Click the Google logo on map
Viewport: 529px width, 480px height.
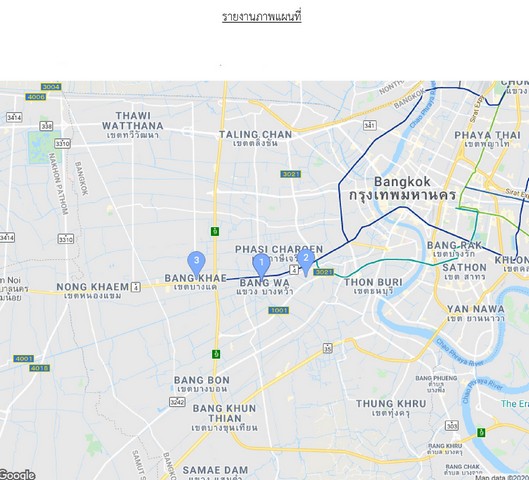pyautogui.click(x=18, y=475)
